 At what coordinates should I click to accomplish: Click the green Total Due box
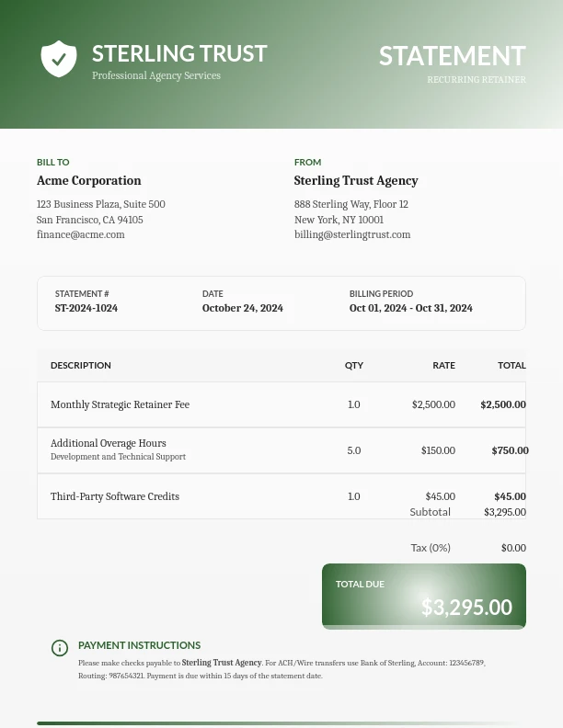424,596
